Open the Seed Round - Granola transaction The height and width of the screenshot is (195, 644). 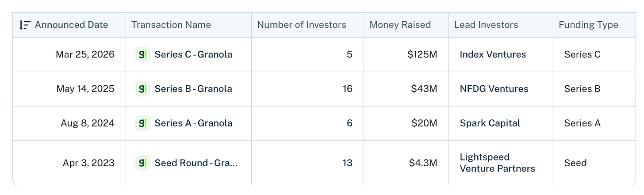tap(196, 163)
